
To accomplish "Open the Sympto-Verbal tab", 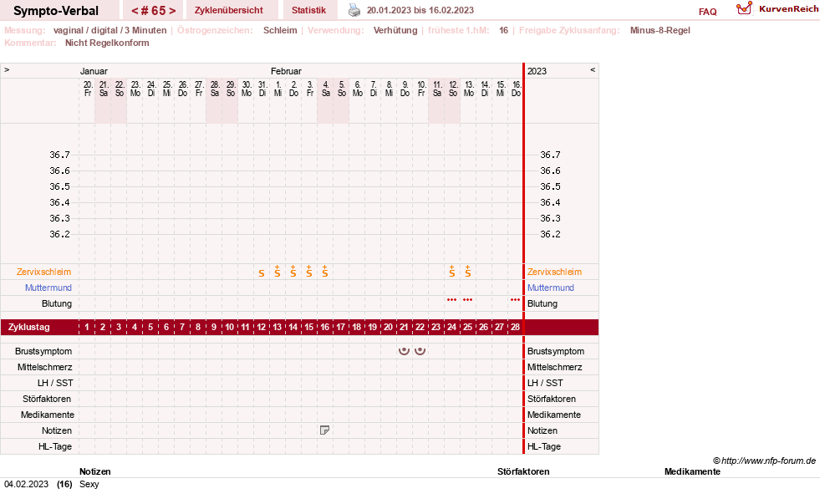I will [x=56, y=11].
